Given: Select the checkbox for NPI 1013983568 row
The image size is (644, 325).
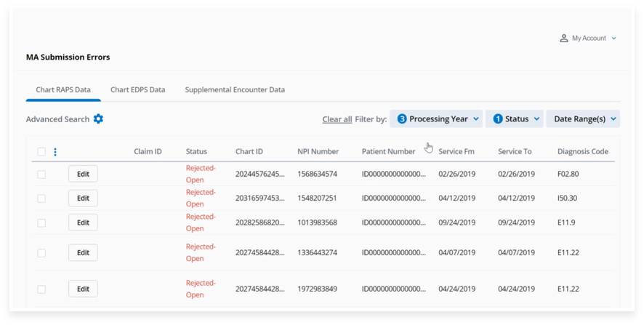Looking at the screenshot, I should (x=41, y=222).
